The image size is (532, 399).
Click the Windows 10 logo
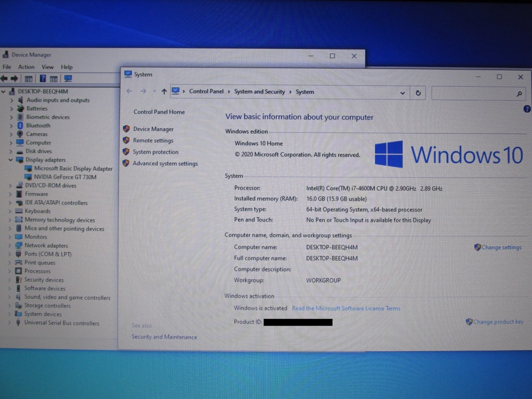click(x=448, y=154)
